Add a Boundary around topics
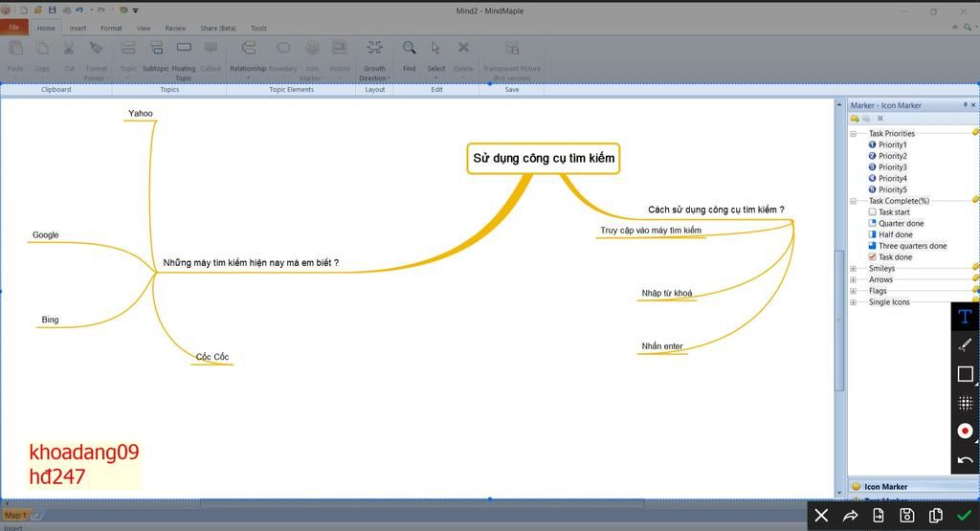Image resolution: width=980 pixels, height=531 pixels. (x=283, y=56)
